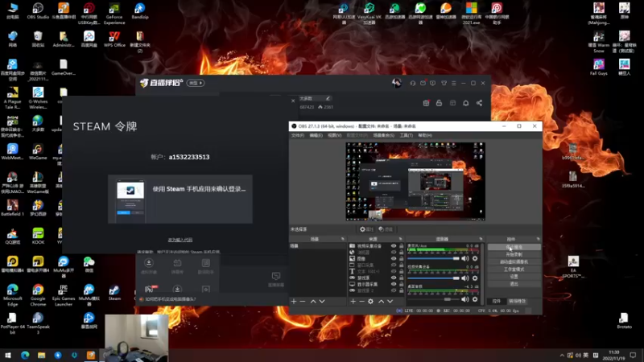Image resolution: width=644 pixels, height=362 pixels.
Task: Show hidden icons chevron in system tray
Action: tap(562, 355)
